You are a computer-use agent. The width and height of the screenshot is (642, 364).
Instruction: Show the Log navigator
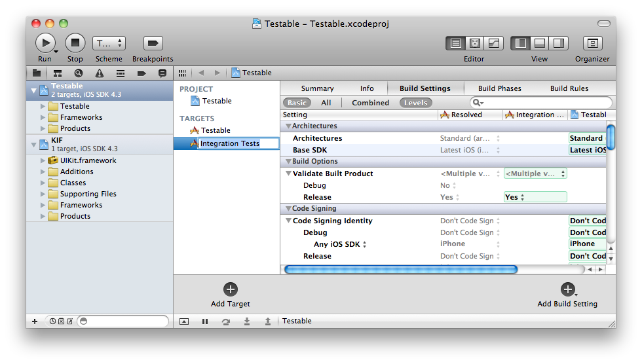(x=162, y=73)
